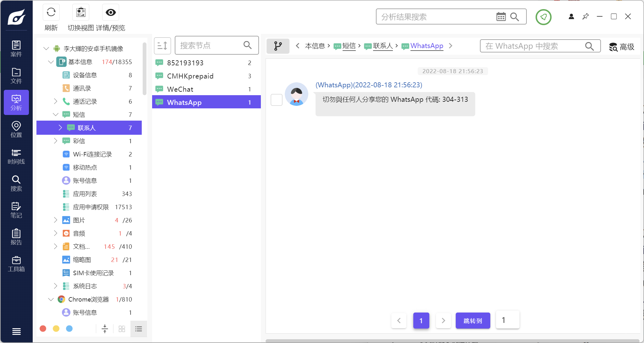Viewport: 644px width, 343px height.
Task: Open the Location (位置) sidebar panel
Action: [16, 129]
